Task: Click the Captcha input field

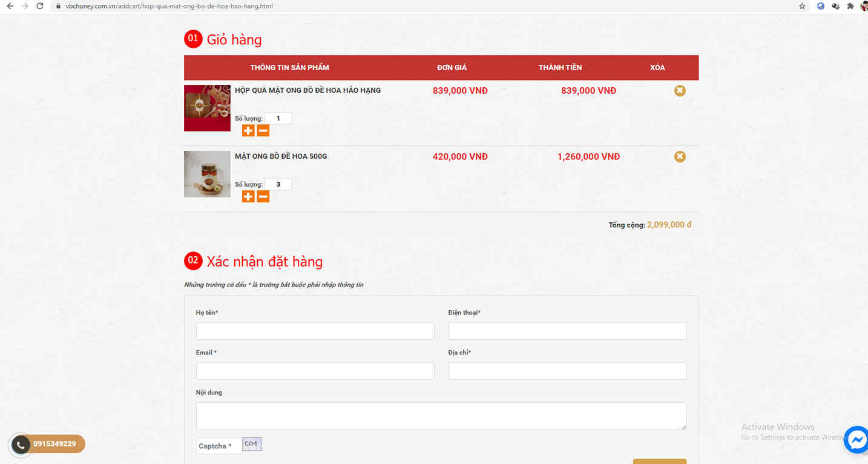Action: tap(219, 446)
